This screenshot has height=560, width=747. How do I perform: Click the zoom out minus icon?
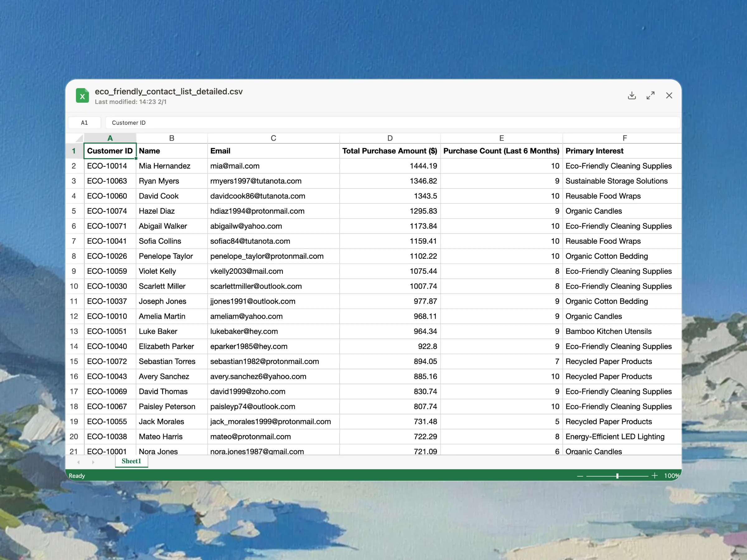click(580, 476)
